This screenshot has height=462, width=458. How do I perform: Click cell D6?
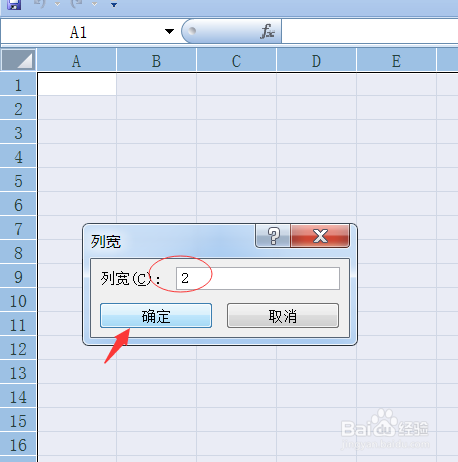coord(317,204)
